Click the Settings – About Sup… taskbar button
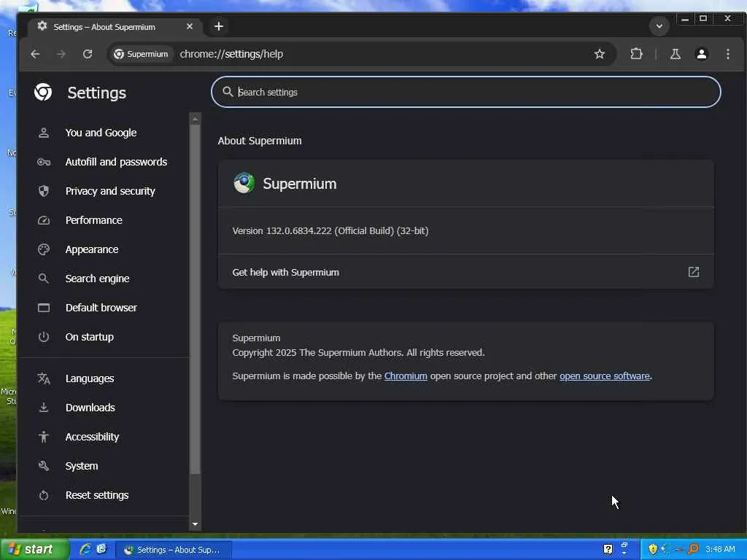The width and height of the screenshot is (747, 560). [174, 550]
